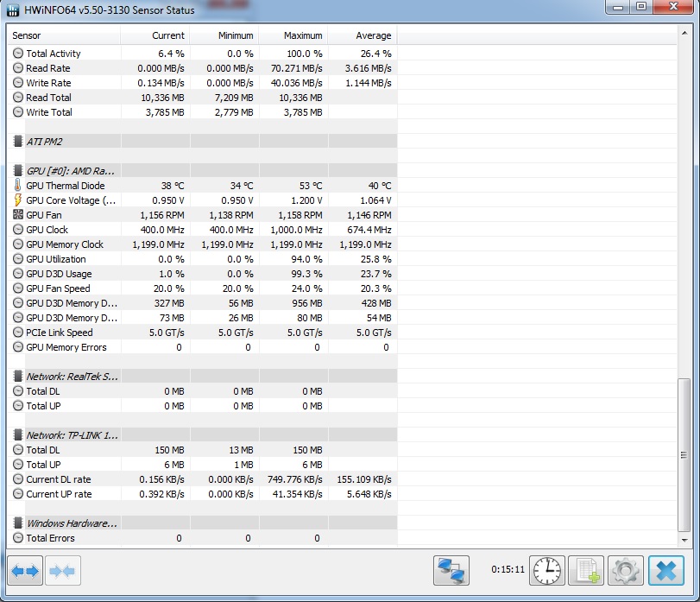Select the Network: RealTek S... group row
This screenshot has width=700, height=602.
click(72, 376)
